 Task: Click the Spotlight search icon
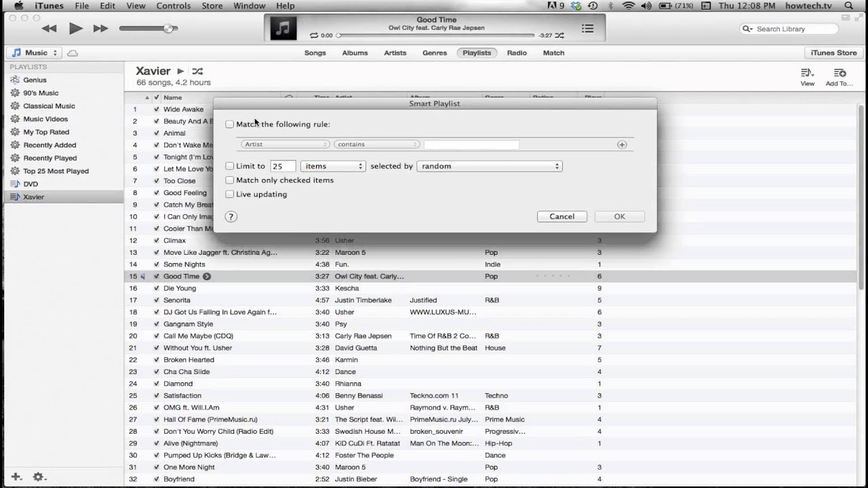point(850,6)
